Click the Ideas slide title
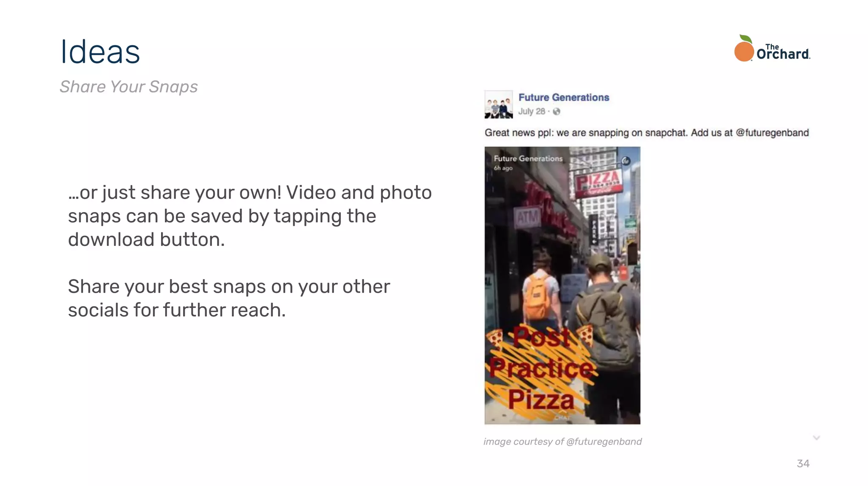The image size is (868, 486). [100, 52]
